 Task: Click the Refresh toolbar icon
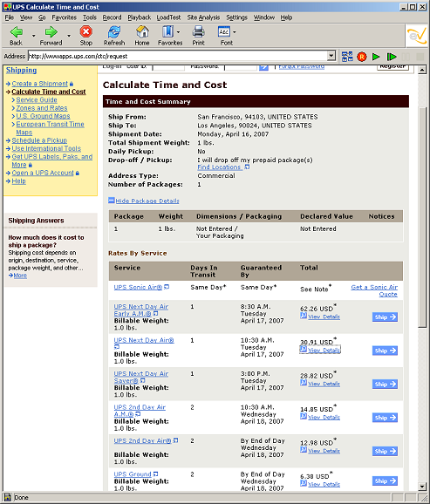114,31
